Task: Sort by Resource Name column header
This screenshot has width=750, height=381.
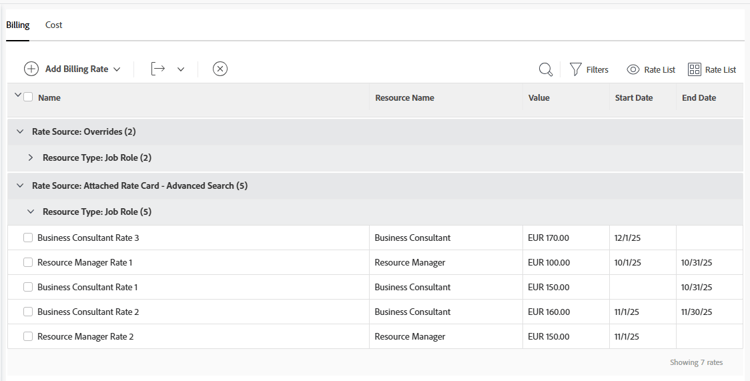Action: click(405, 98)
